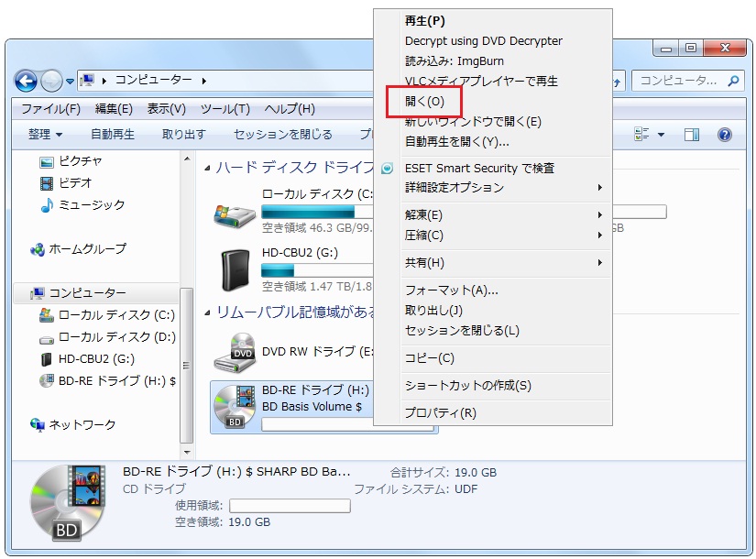The width and height of the screenshot is (756, 559).
Task: Select ピクチャ in the navigation pane
Action: 71,161
